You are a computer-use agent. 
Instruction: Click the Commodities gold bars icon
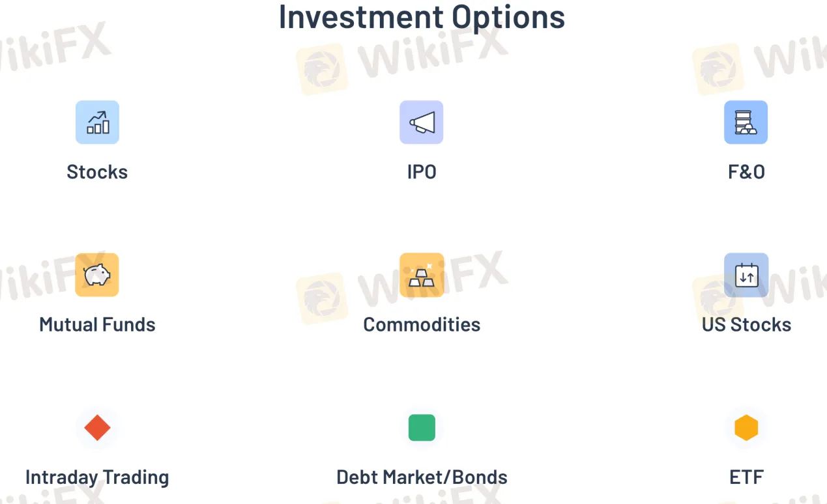point(421,275)
